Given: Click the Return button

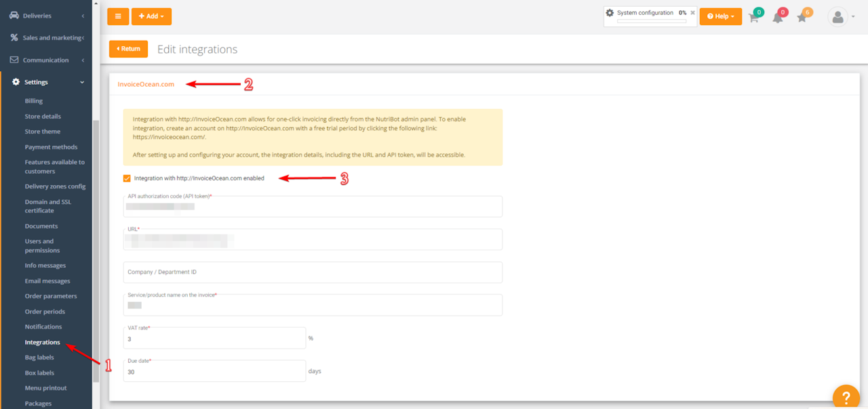Looking at the screenshot, I should click(128, 49).
